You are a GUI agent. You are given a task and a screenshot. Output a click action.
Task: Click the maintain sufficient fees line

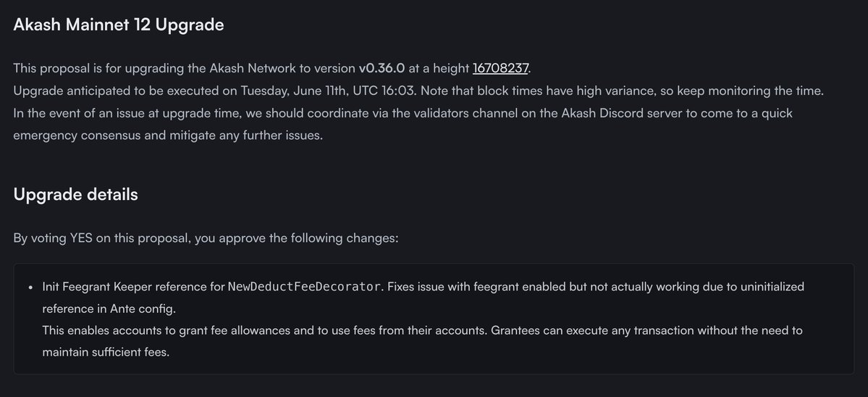pyautogui.click(x=106, y=352)
